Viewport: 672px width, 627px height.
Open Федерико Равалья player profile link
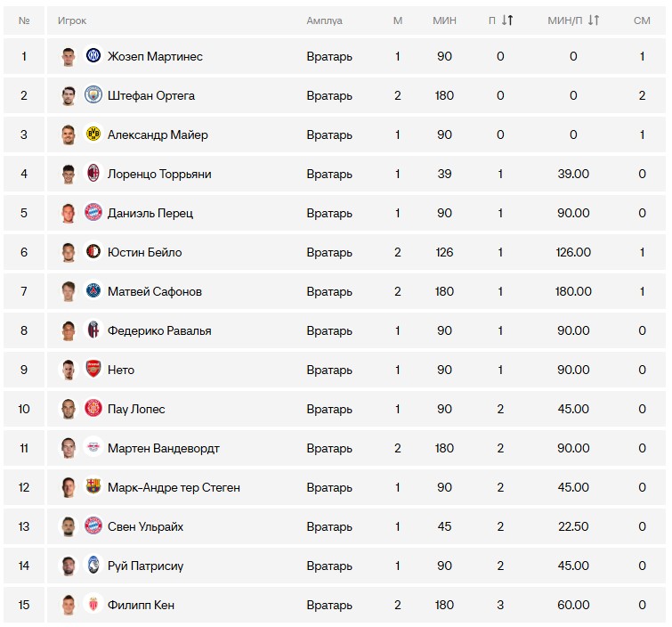(159, 330)
